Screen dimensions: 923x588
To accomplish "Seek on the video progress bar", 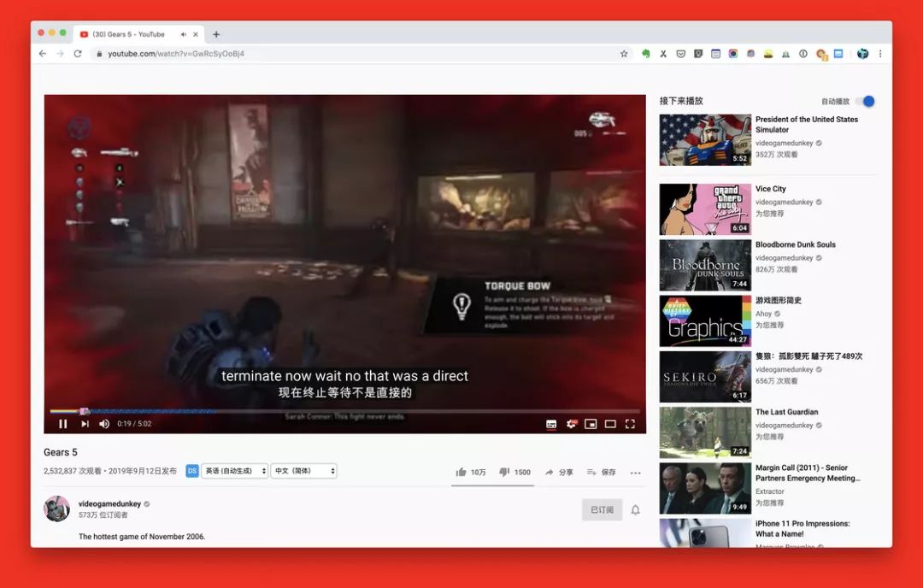I will point(345,411).
